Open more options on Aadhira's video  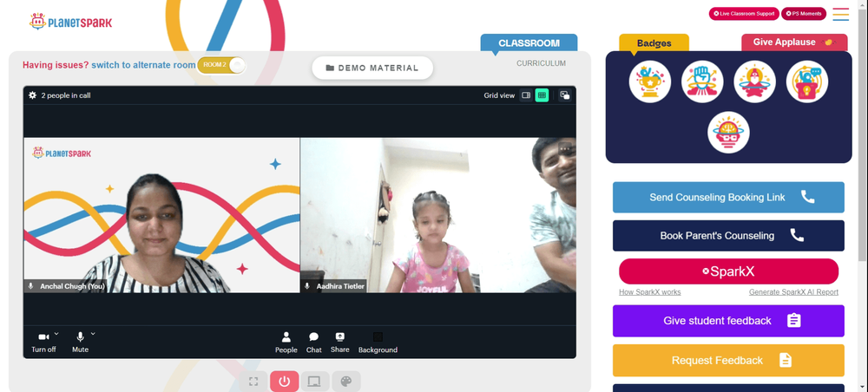click(x=565, y=147)
